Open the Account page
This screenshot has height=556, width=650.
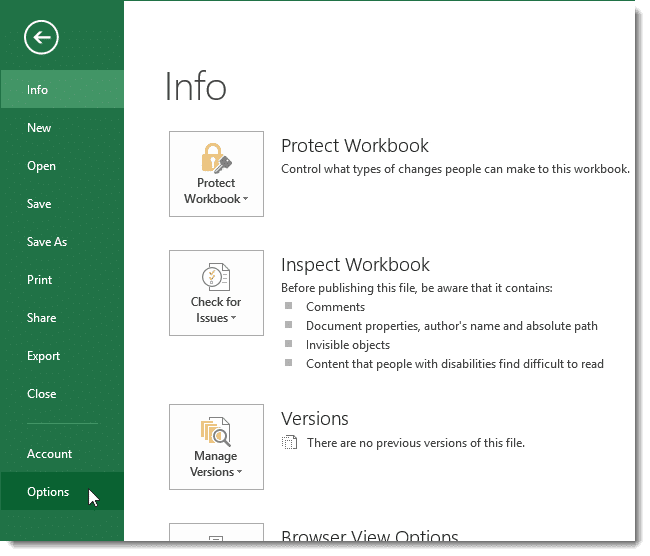[49, 454]
